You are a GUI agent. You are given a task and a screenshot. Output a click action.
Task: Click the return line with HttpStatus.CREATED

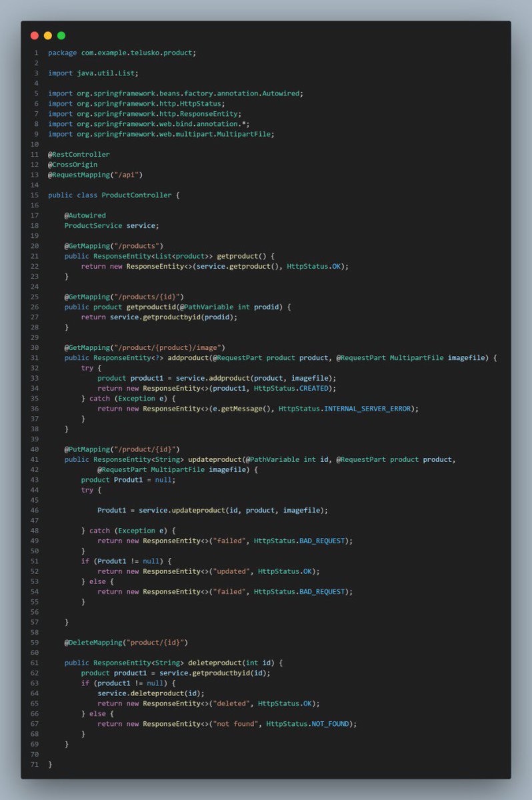tap(217, 388)
